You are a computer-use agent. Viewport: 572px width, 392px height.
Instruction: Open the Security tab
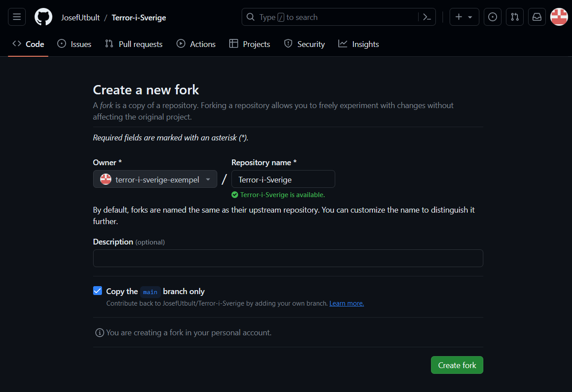point(305,44)
